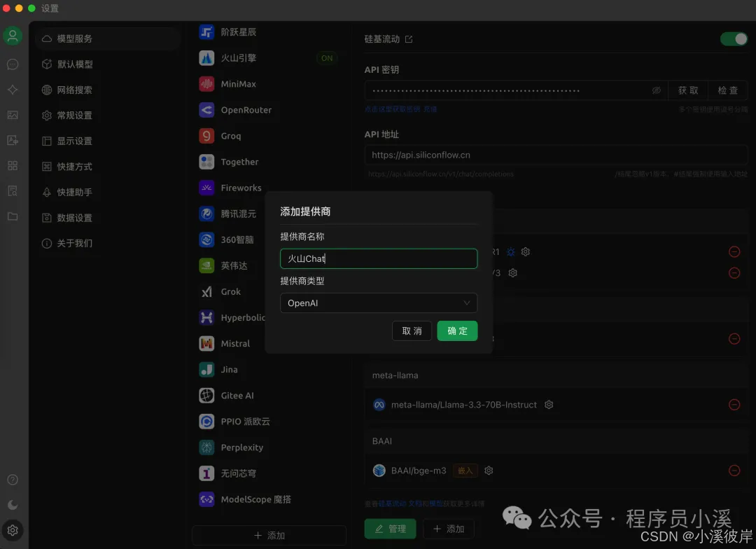
Task: Click the API 地址 input field
Action: click(x=556, y=155)
